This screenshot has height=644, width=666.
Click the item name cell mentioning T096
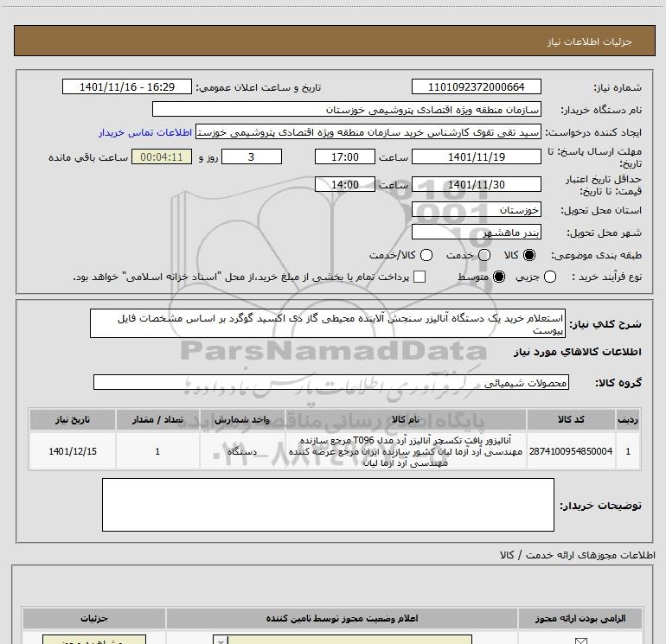tap(406, 451)
